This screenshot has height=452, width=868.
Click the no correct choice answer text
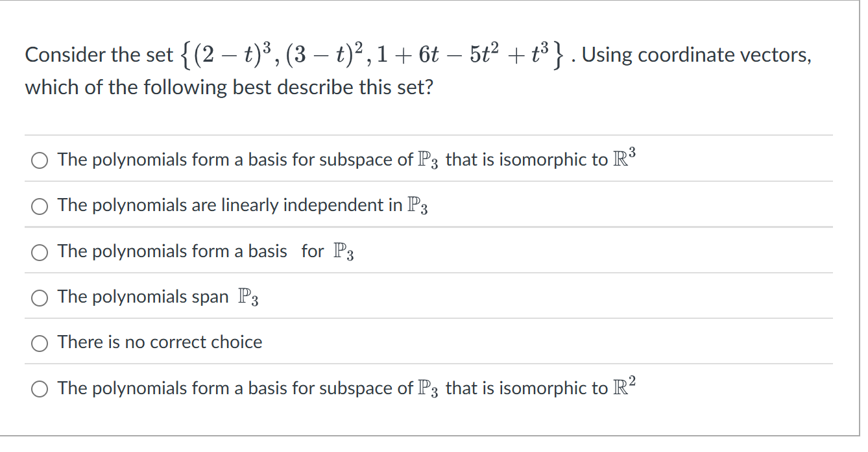[x=158, y=343]
